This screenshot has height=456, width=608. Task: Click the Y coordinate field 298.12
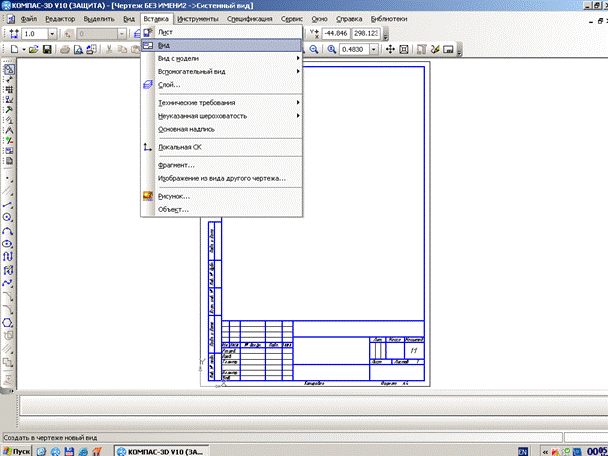[x=366, y=33]
